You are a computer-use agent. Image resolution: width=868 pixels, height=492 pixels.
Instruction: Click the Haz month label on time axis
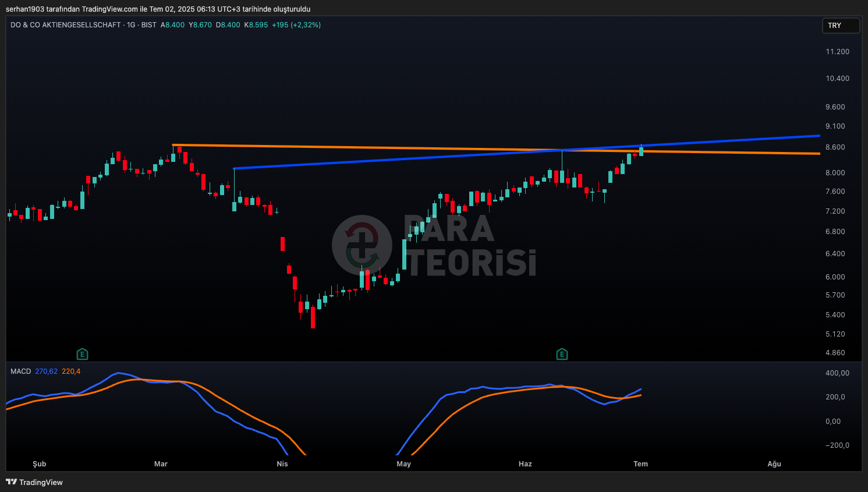(525, 464)
